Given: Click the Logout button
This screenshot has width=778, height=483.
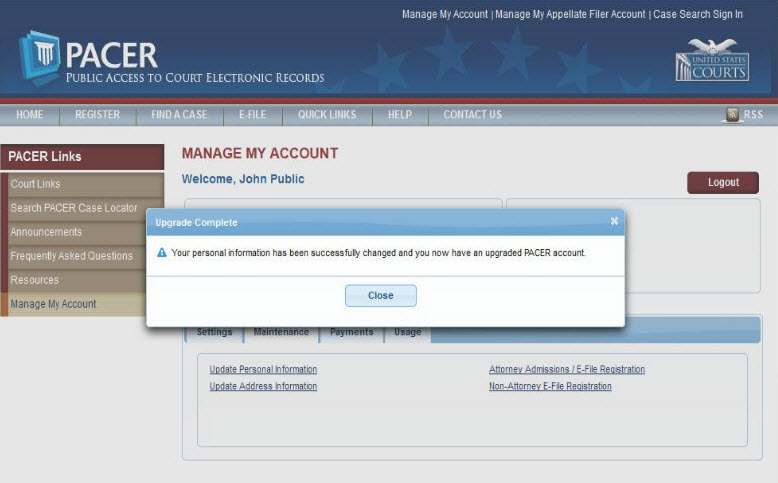Looking at the screenshot, I should click(x=723, y=182).
